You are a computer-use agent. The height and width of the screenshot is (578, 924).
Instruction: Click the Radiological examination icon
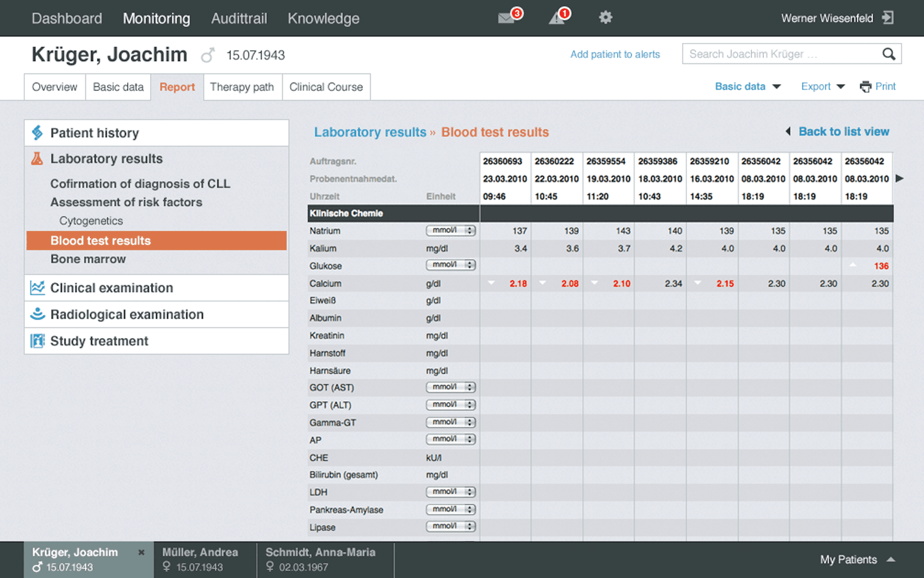(36, 314)
